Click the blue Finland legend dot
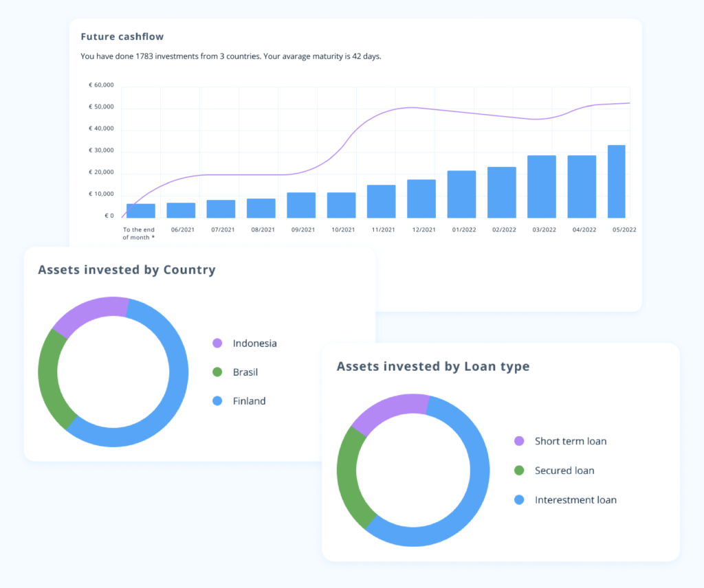Viewport: 704px width, 588px height. [218, 400]
